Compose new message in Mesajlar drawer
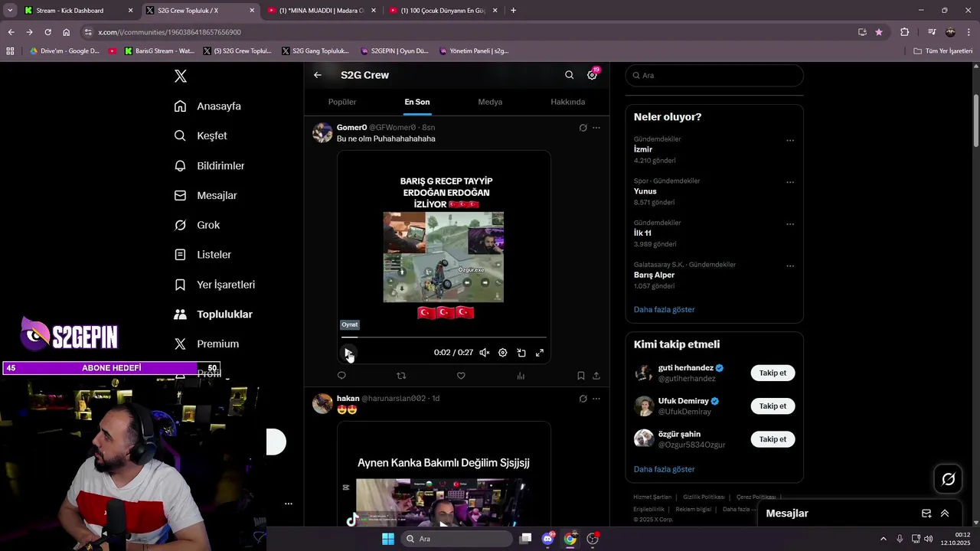Image resolution: width=980 pixels, height=551 pixels. [x=926, y=514]
